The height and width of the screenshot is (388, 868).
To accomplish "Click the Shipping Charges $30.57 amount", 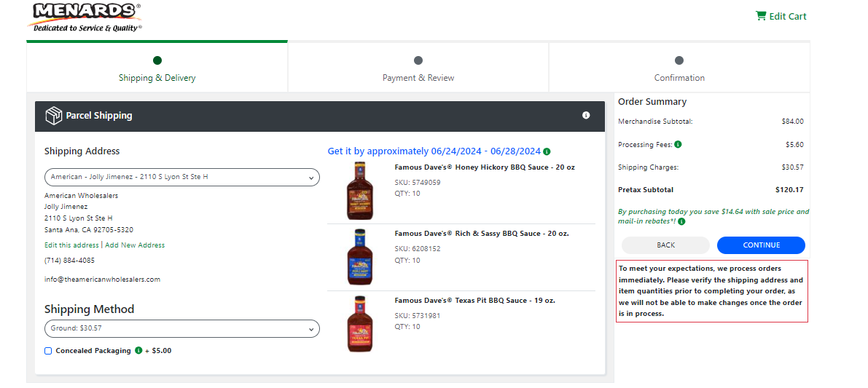I will (793, 167).
